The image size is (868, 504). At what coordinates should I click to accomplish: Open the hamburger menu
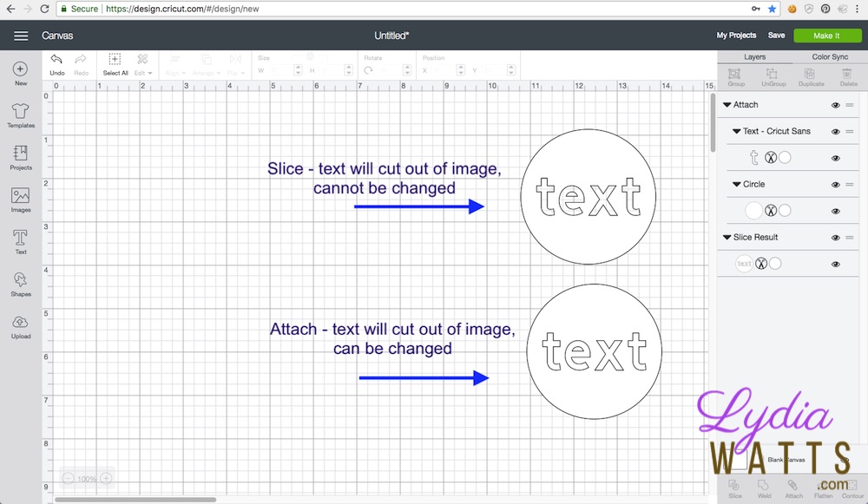[21, 36]
